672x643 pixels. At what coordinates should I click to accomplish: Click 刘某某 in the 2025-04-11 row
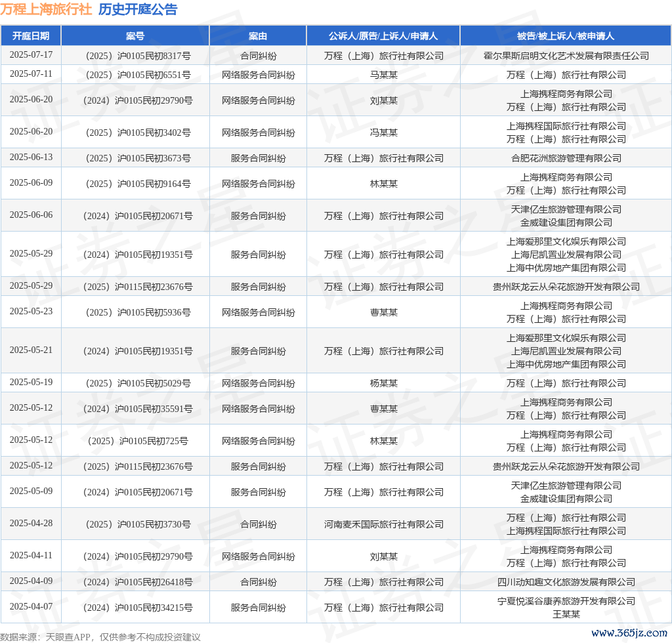tap(383, 556)
